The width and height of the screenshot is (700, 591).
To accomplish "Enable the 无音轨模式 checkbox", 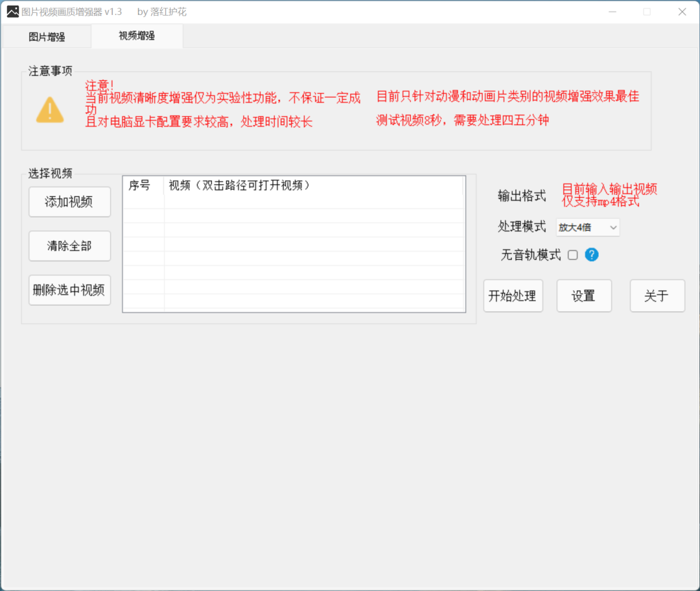I will 573,254.
